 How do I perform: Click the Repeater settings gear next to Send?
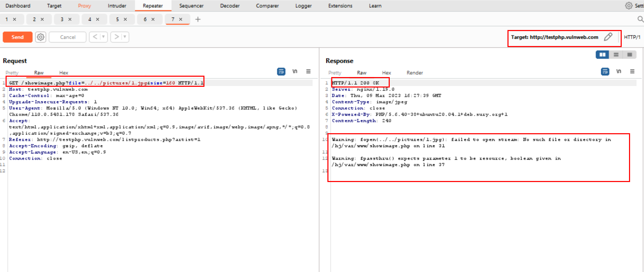click(41, 37)
